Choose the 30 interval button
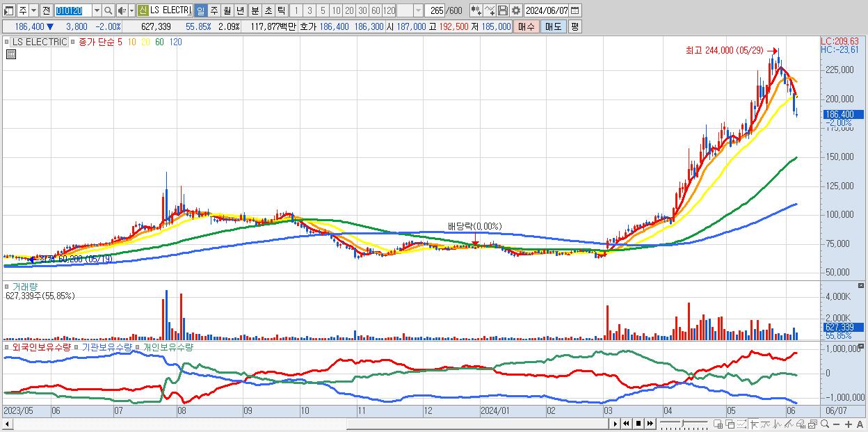 pos(362,10)
